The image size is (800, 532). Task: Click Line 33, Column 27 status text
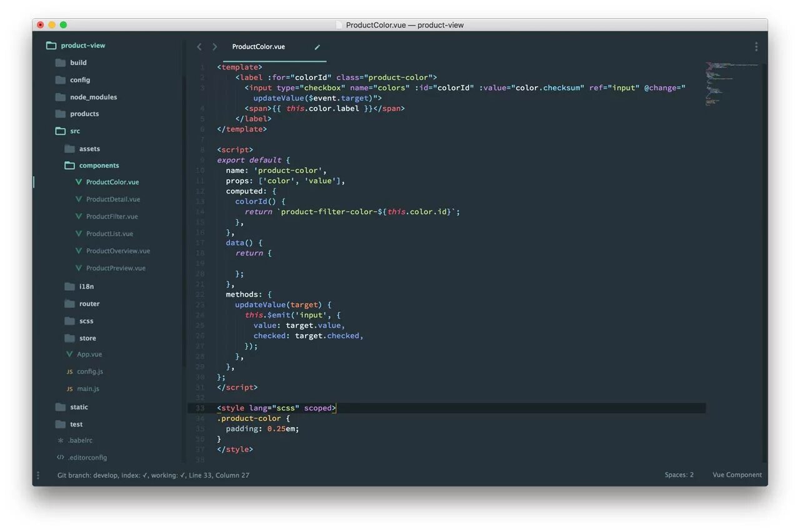coord(219,475)
